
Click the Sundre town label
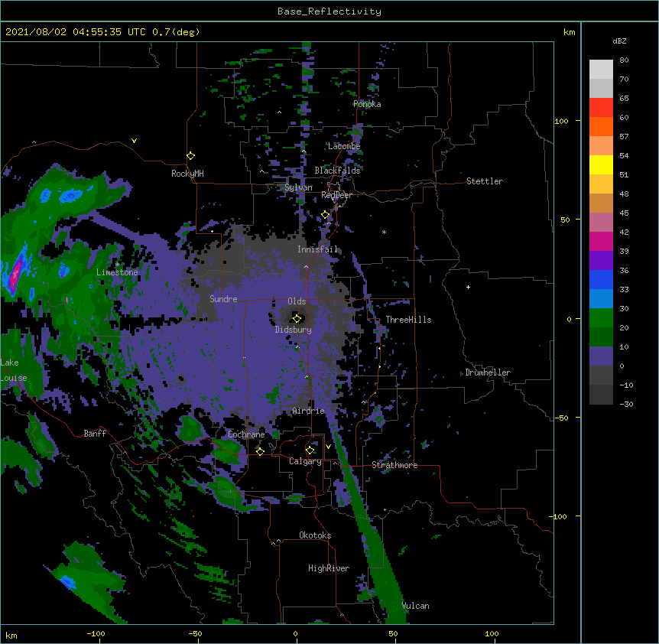223,299
